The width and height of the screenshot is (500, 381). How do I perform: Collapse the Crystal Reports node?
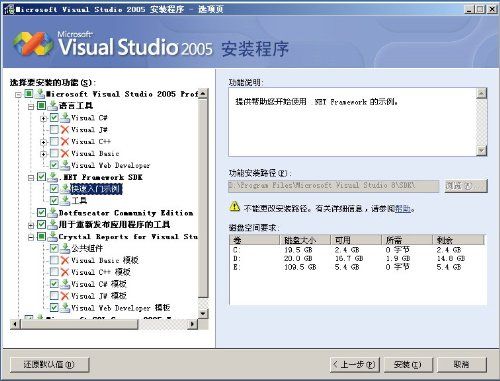coord(31,237)
